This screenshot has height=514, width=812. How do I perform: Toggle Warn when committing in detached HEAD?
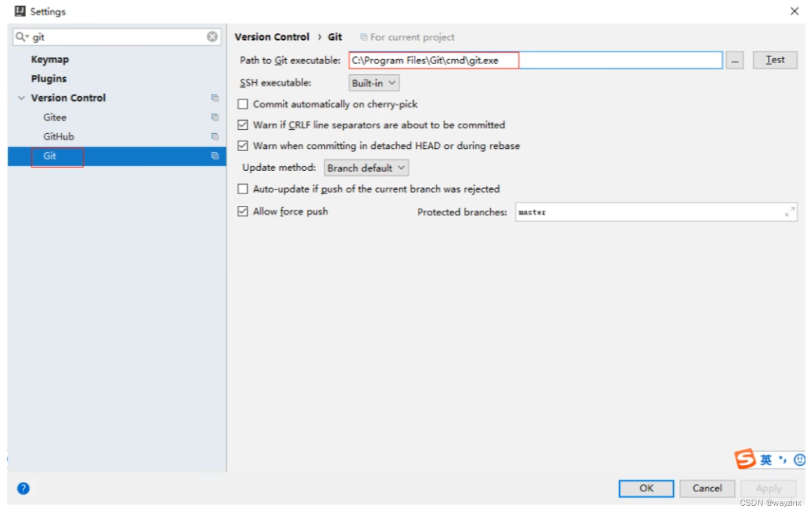coord(242,145)
